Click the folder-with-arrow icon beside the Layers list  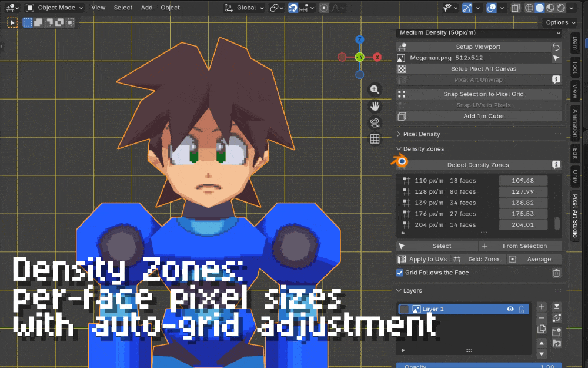pos(557,343)
